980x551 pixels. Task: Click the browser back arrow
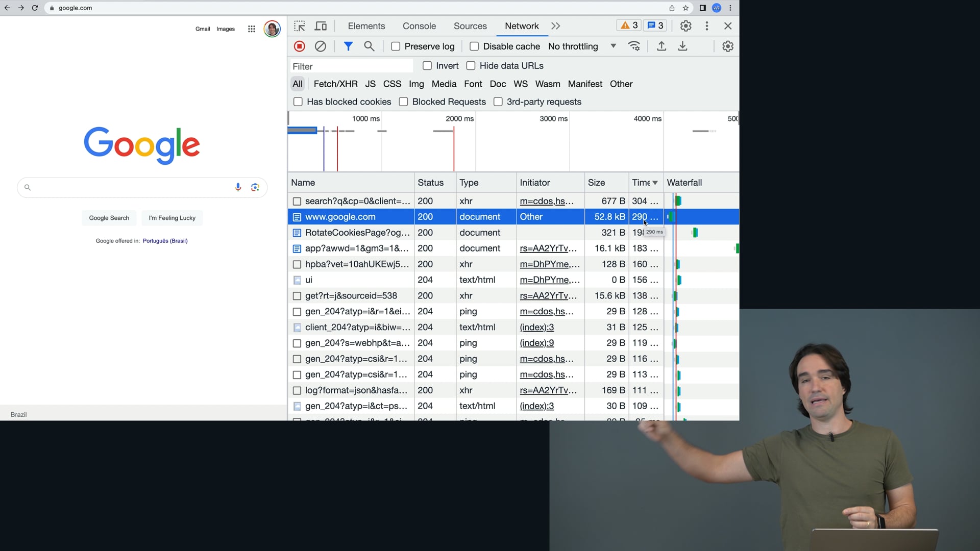coord(7,8)
